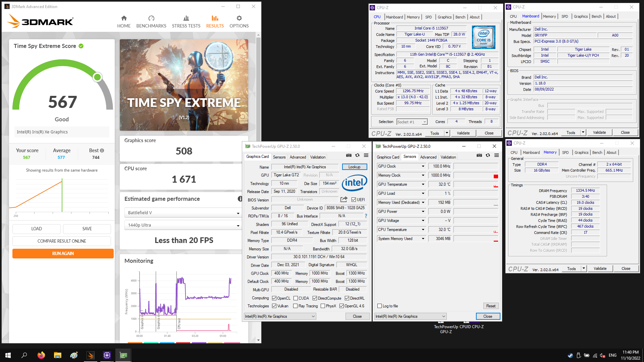Click Validate in CPU-Z Memory window
The height and width of the screenshot is (362, 644).
pos(600,269)
